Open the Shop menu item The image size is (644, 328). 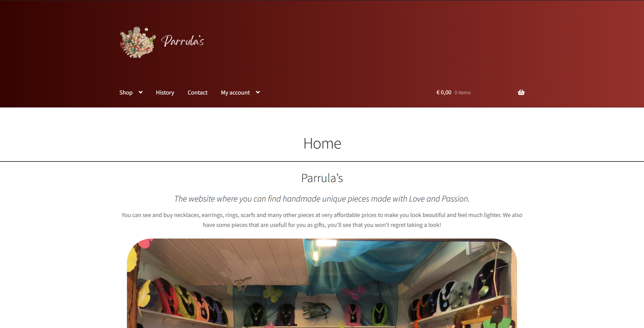click(126, 92)
